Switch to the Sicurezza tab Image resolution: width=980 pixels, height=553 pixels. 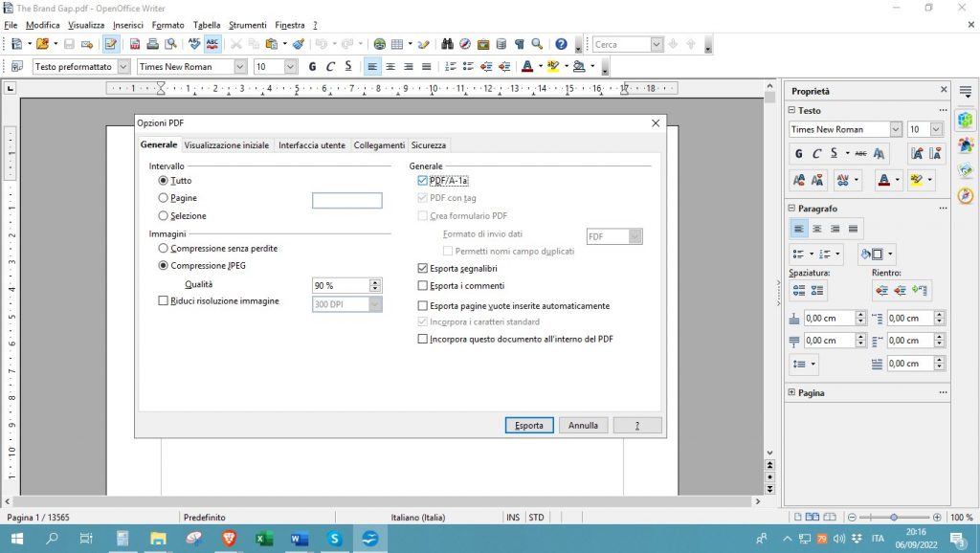(428, 145)
